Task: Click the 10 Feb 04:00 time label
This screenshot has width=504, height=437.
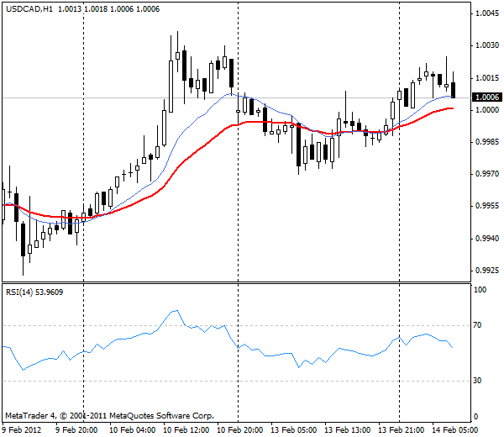Action: (x=133, y=430)
